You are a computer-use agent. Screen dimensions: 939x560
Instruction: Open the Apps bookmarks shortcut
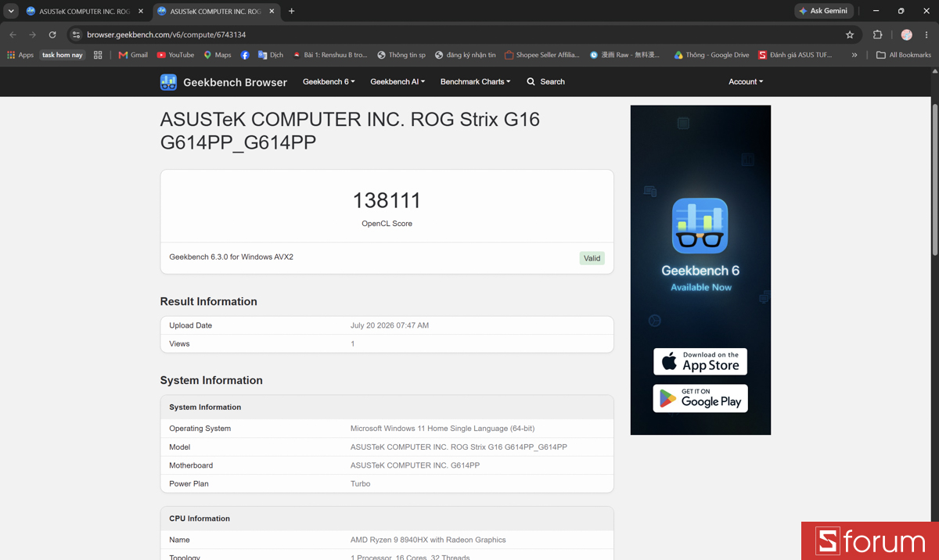[x=20, y=55]
